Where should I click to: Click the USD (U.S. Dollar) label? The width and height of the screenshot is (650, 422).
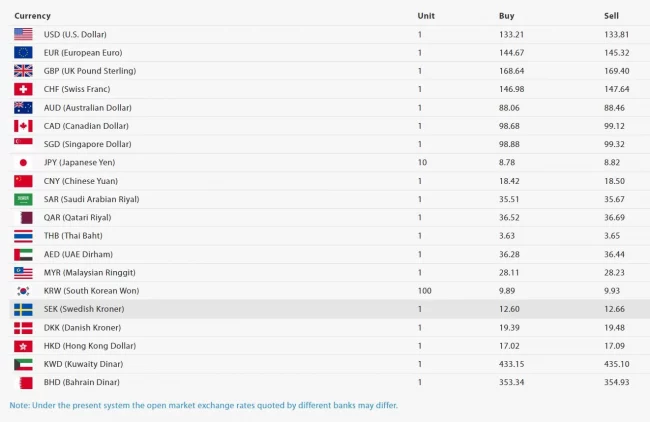75,34
